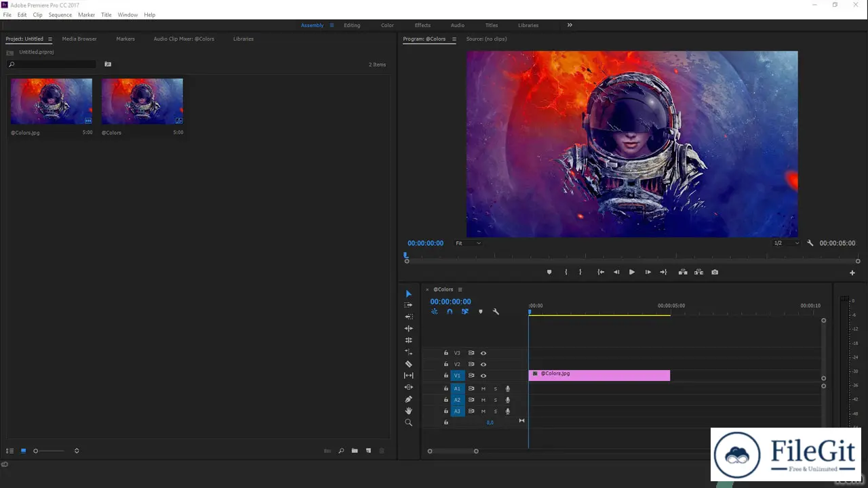Screen dimensions: 868x488
Task: Select the Selection arrow tool
Action: pyautogui.click(x=408, y=293)
